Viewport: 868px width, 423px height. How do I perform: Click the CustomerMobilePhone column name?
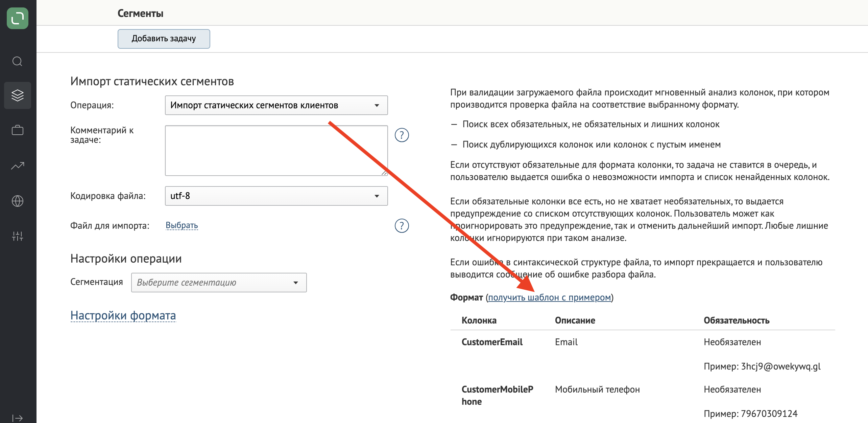[x=497, y=396]
